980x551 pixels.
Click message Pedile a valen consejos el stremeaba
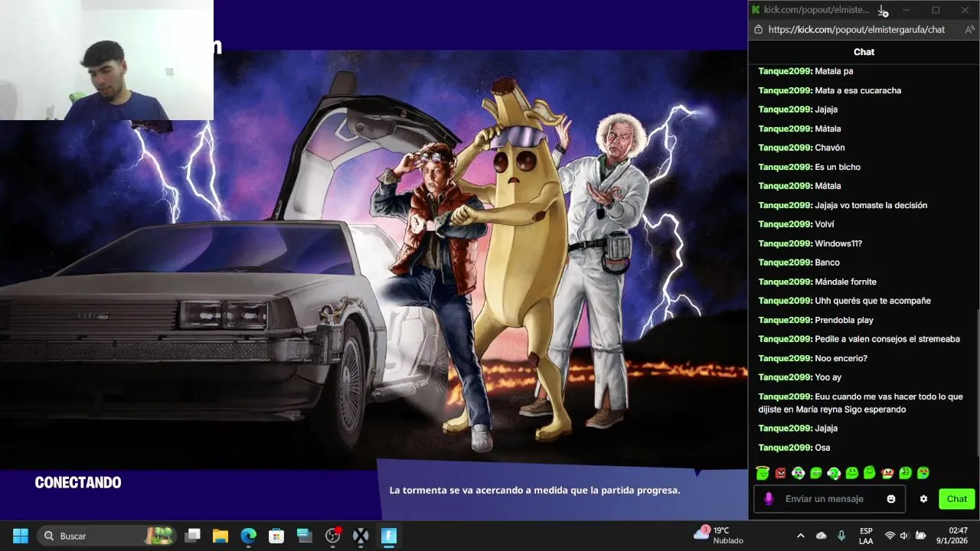pyautogui.click(x=887, y=339)
